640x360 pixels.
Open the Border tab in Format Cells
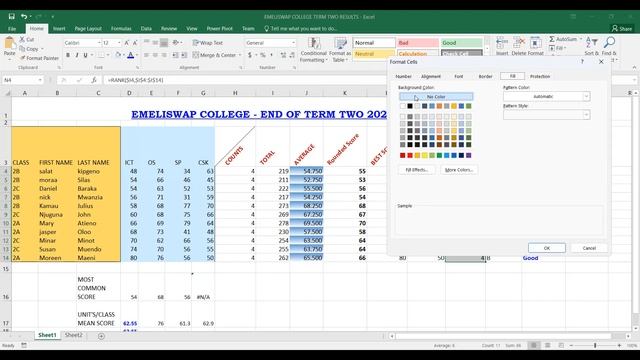click(x=485, y=76)
